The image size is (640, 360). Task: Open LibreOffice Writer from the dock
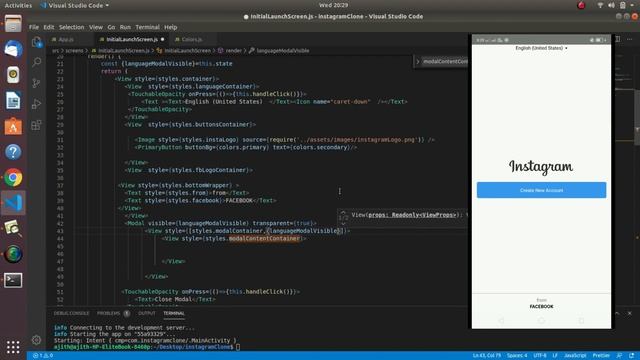click(x=13, y=100)
